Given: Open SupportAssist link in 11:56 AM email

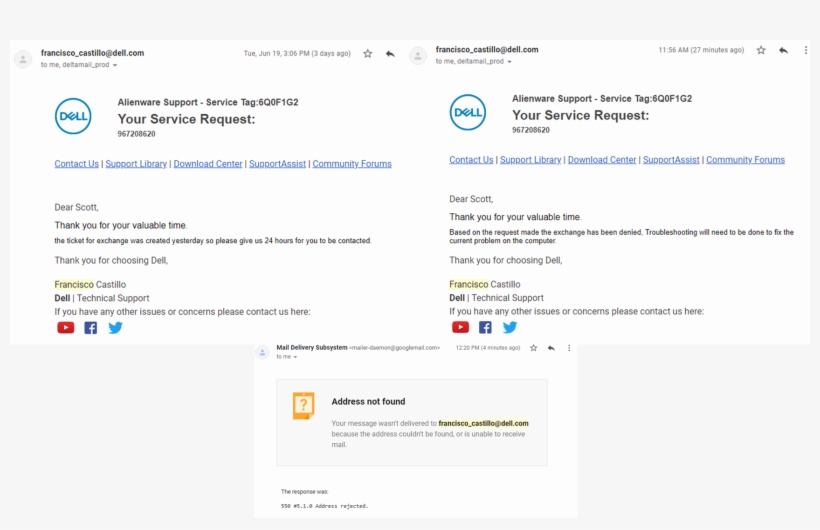Looking at the screenshot, I should (x=671, y=160).
